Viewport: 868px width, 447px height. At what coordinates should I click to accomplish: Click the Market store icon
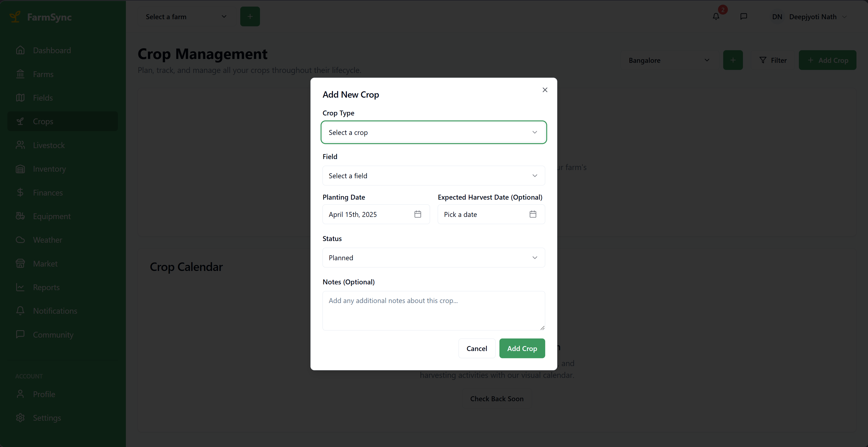[20, 264]
